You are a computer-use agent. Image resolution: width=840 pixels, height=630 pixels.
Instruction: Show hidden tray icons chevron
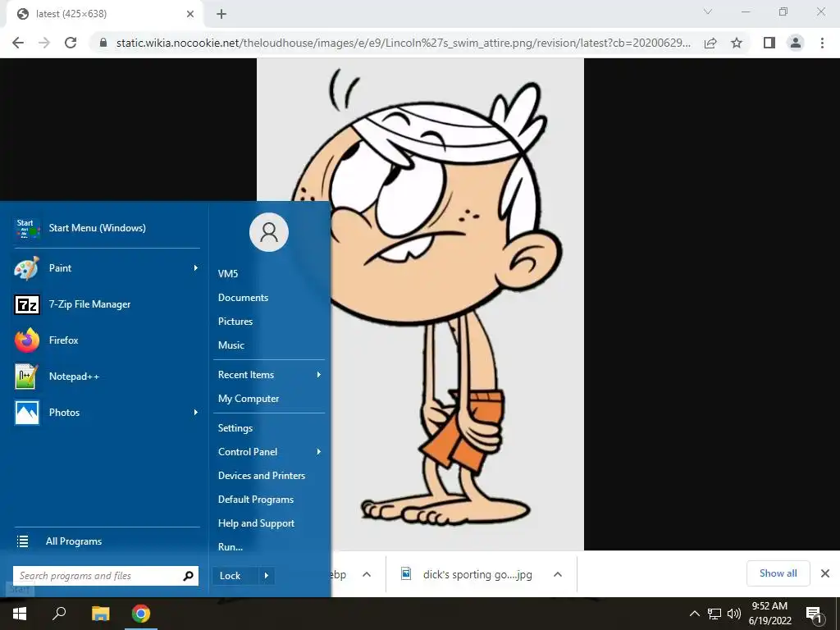click(x=694, y=614)
